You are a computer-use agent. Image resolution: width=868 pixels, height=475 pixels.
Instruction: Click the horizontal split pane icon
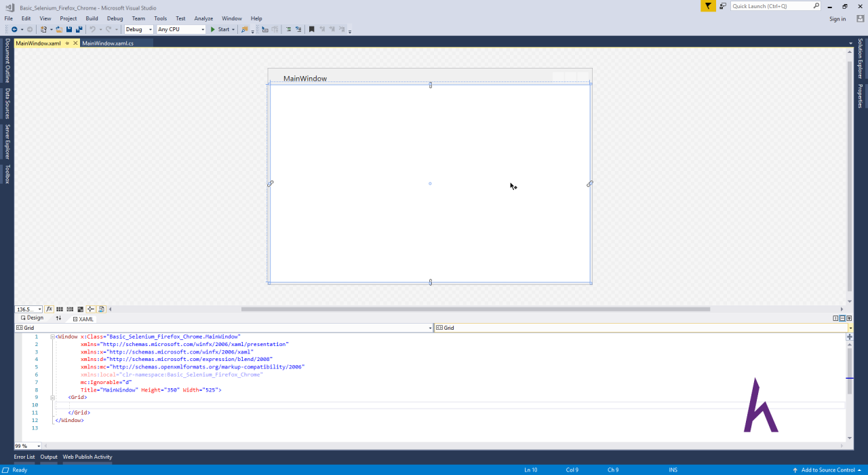[842, 318]
